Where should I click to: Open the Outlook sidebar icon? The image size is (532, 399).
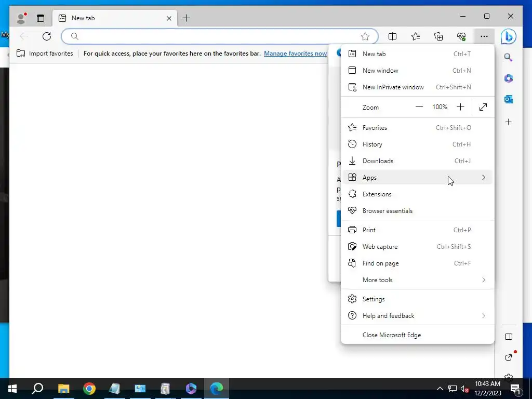[508, 99]
